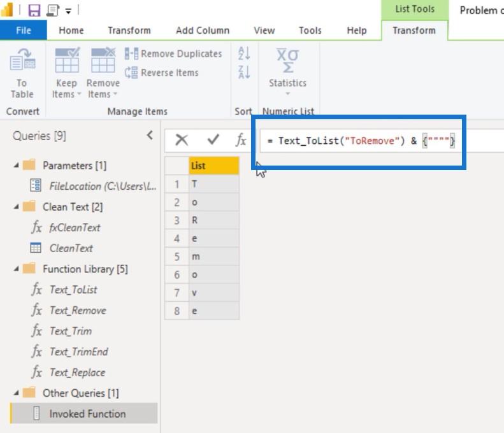
Task: Sort list ascending A to Z
Action: 244,53
